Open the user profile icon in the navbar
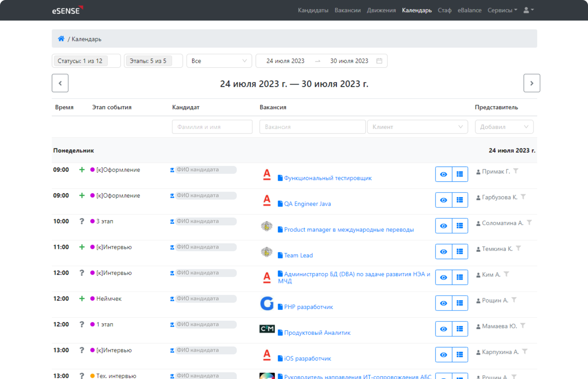Viewport: 588px width, 379px height. tap(526, 10)
